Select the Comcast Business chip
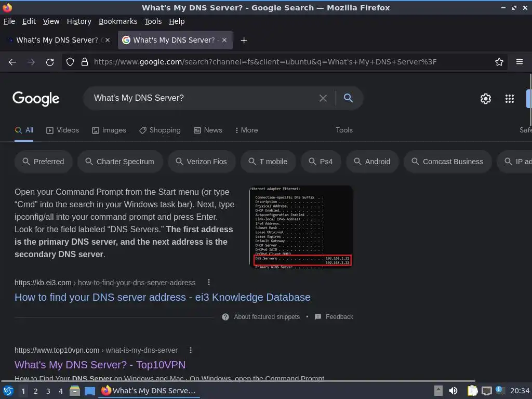532x399 pixels. point(448,162)
